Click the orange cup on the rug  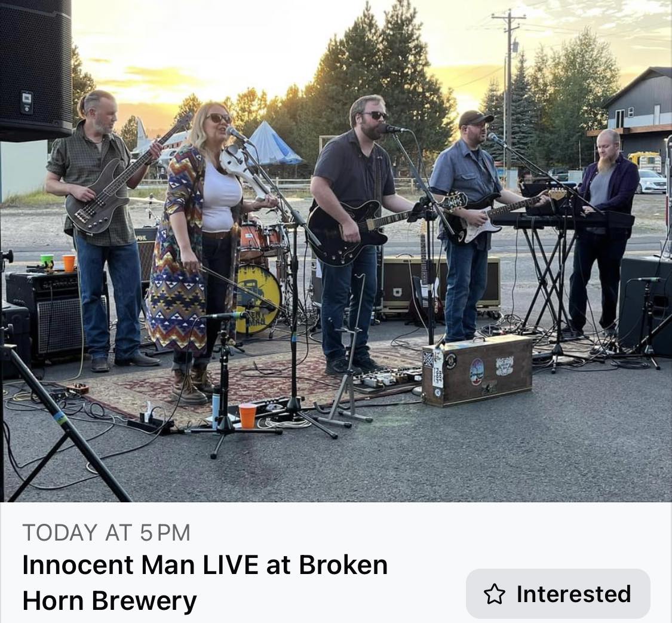(x=248, y=416)
